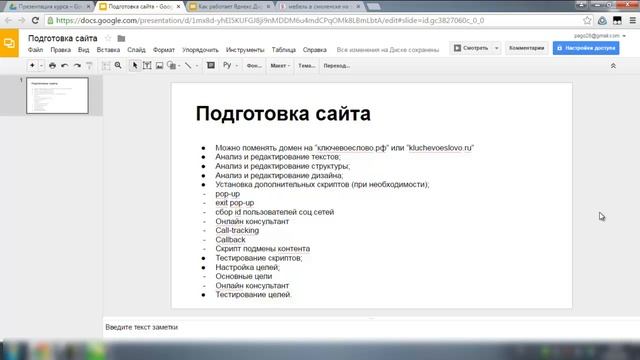
Task: Expand the Смотреть dropdown arrow
Action: [x=496, y=48]
